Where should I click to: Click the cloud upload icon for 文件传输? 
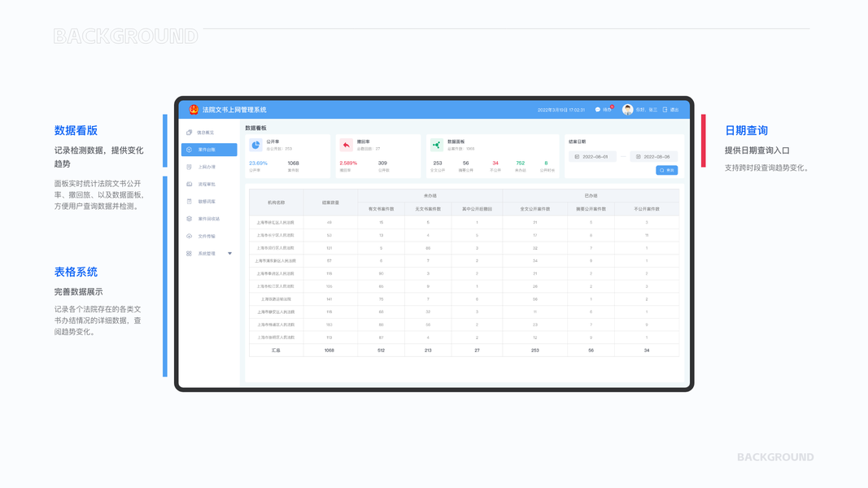click(x=189, y=236)
